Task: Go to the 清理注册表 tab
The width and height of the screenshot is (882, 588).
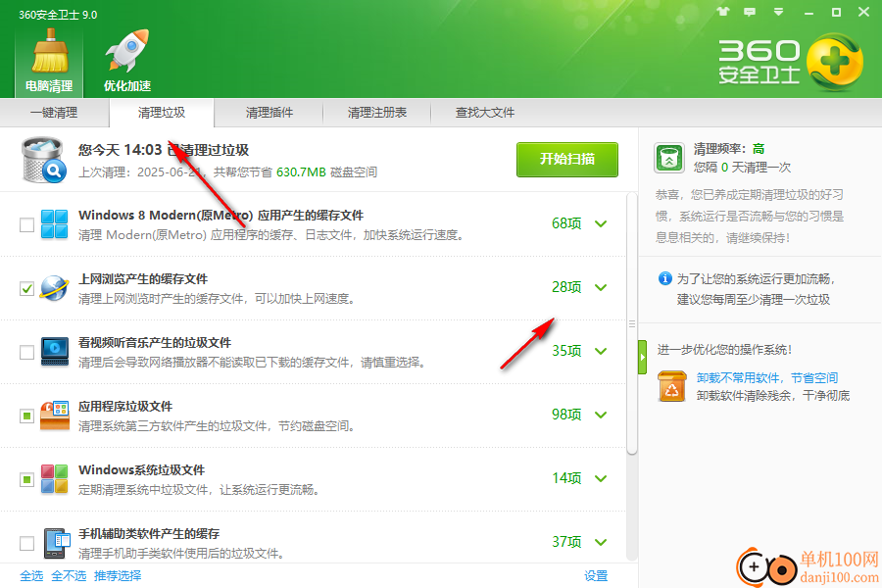Action: click(x=377, y=113)
